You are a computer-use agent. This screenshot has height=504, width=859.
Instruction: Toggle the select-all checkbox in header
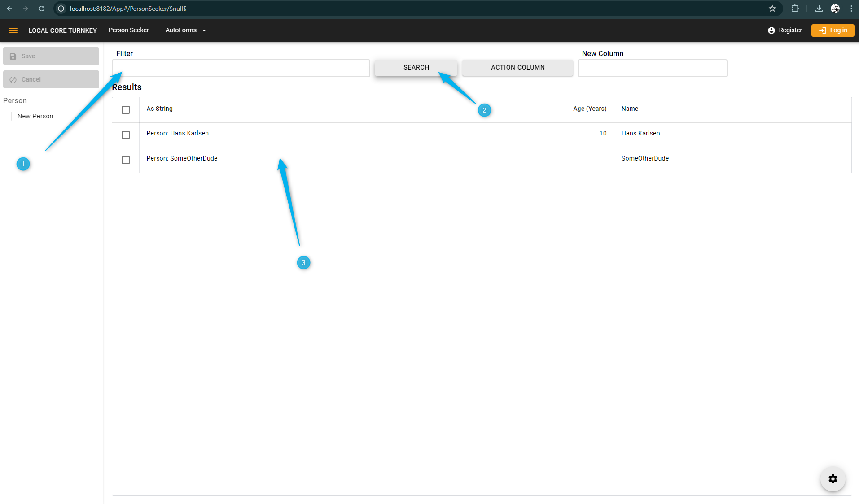[x=126, y=110]
